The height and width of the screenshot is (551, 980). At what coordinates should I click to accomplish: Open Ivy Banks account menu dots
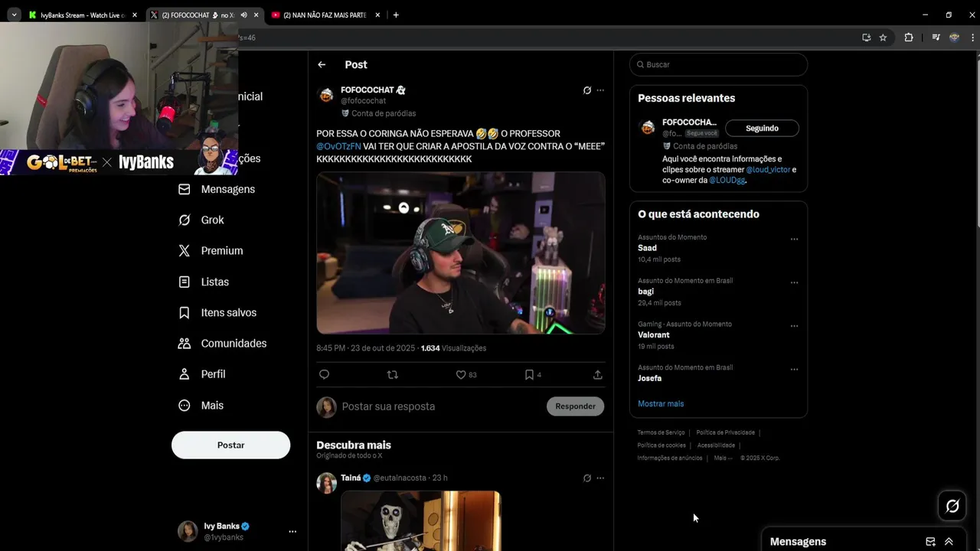pos(292,531)
